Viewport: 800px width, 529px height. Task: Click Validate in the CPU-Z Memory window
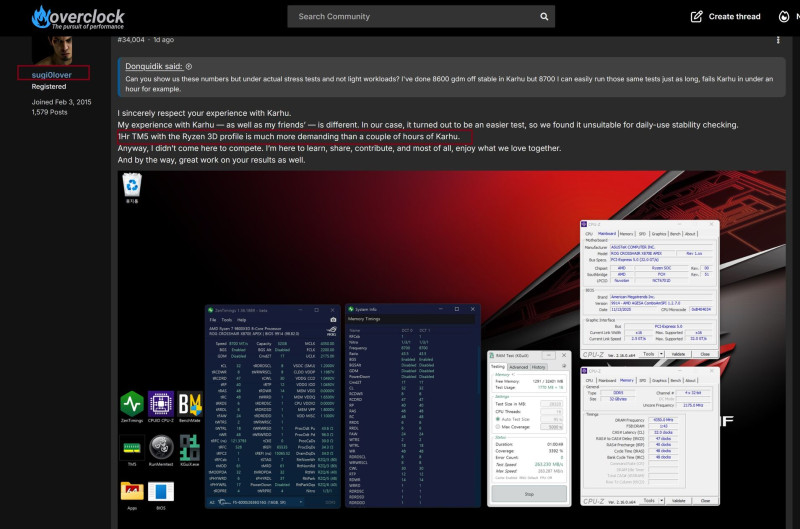pos(678,501)
